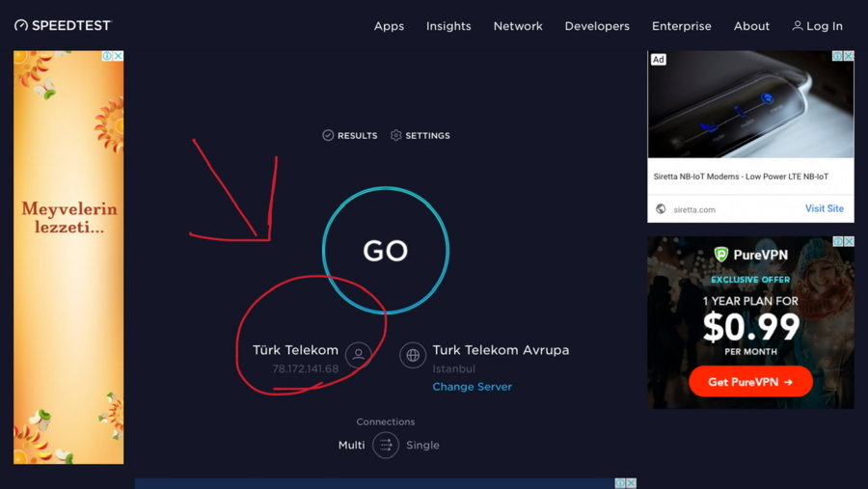Click the Ad badge on Siretta ad
Image resolution: width=868 pixels, height=489 pixels.
point(658,59)
